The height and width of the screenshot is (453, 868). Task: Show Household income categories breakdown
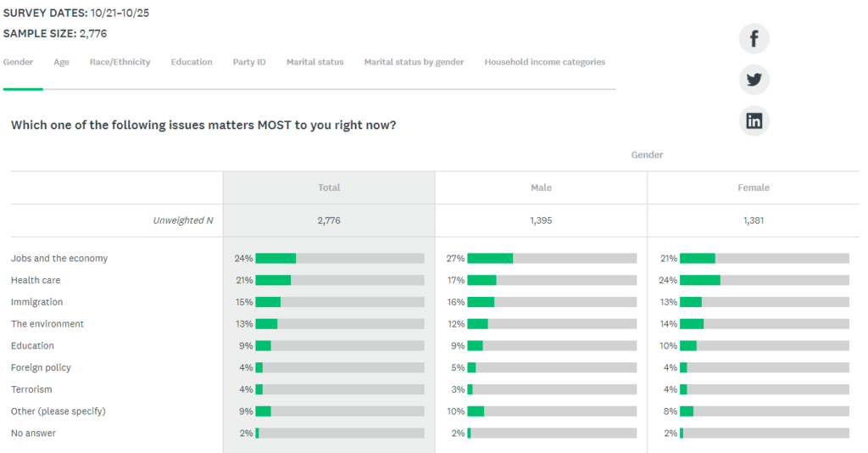[545, 62]
